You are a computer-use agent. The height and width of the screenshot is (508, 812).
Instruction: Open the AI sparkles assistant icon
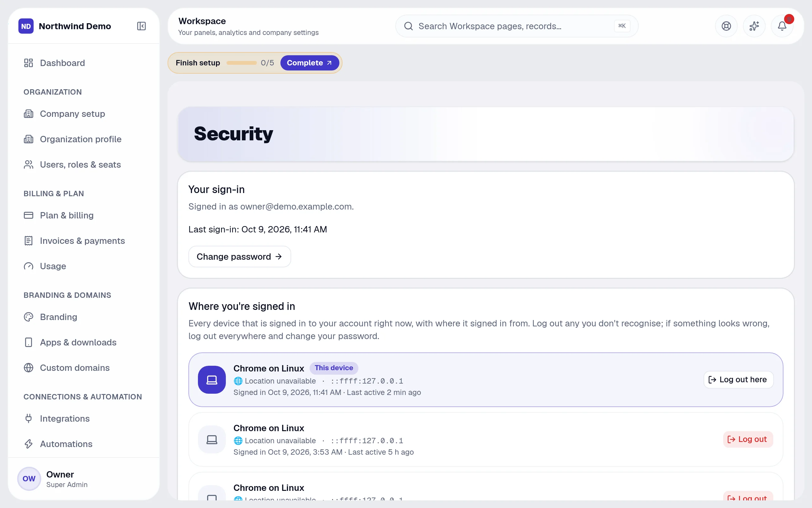(754, 26)
